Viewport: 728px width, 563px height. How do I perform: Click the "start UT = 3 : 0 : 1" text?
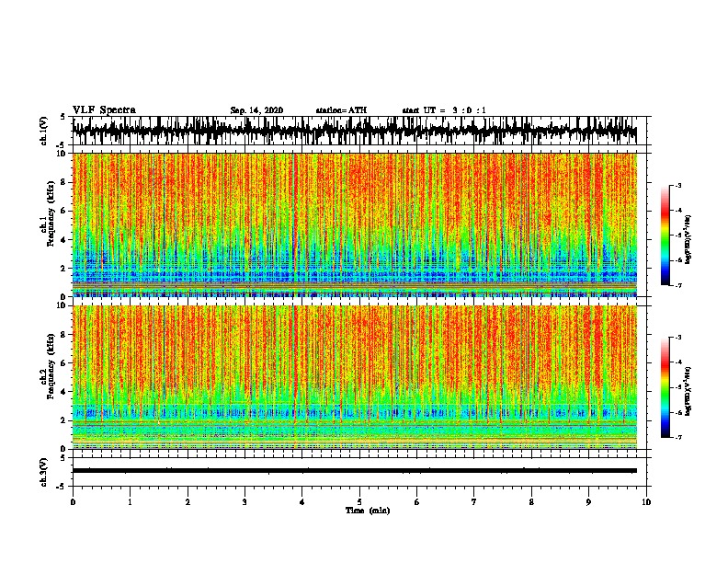pos(444,110)
